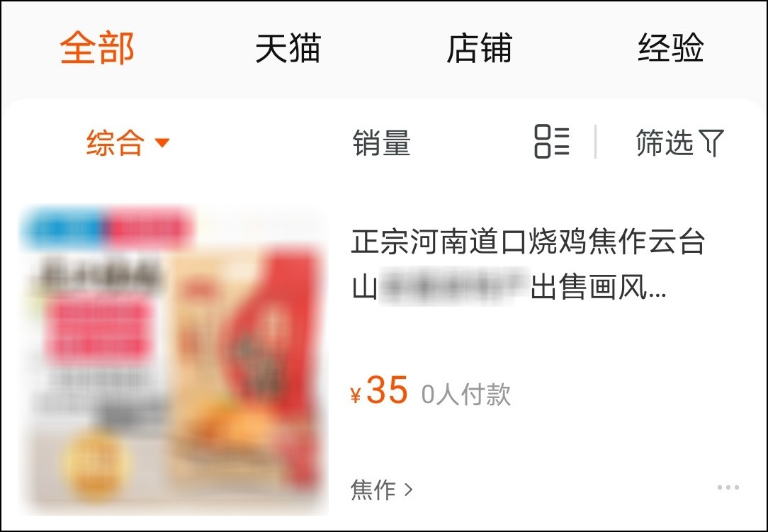This screenshot has height=532, width=768.
Task: Open the three-dot more options icon
Action: tap(728, 487)
